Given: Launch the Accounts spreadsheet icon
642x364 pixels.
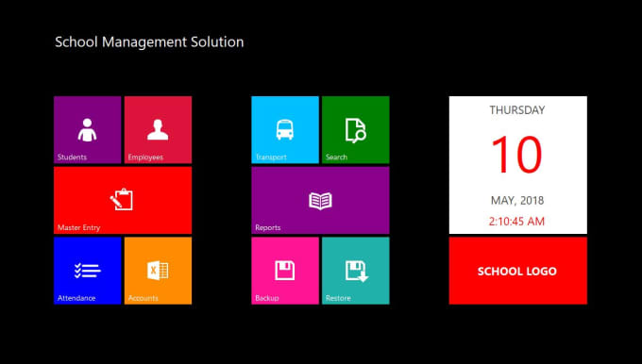Looking at the screenshot, I should click(x=158, y=271).
